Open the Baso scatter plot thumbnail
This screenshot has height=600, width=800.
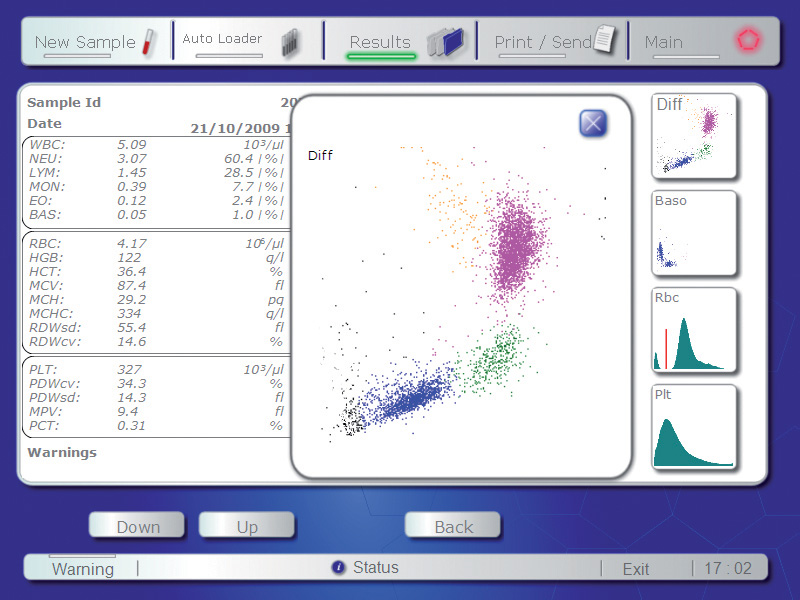click(x=694, y=232)
